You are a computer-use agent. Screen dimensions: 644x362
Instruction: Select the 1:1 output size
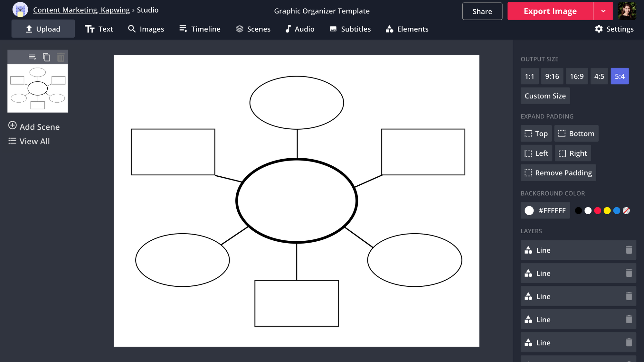tap(529, 76)
